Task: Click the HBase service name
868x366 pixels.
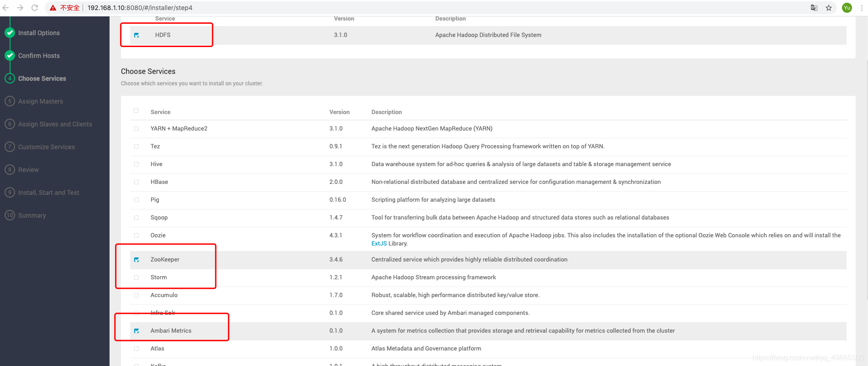Action: (159, 182)
